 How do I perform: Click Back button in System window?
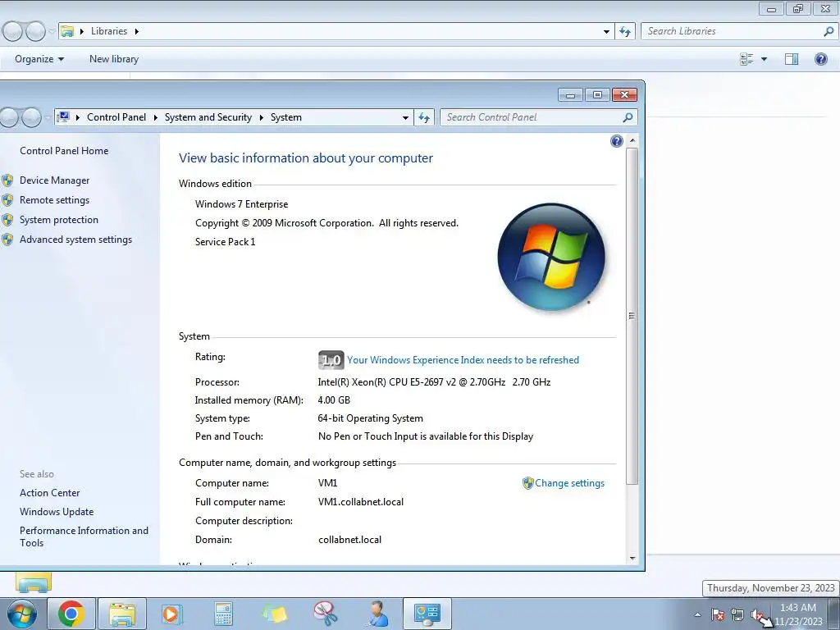pyautogui.click(x=10, y=117)
